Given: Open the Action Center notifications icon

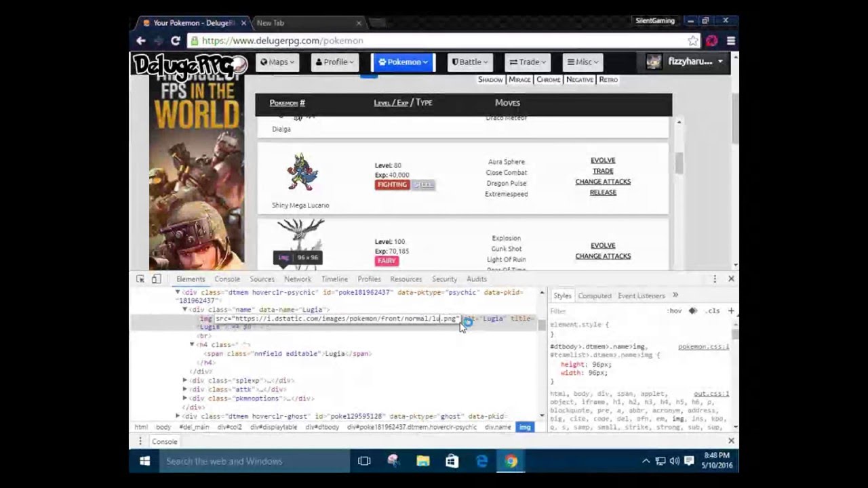Looking at the screenshot, I should (689, 461).
